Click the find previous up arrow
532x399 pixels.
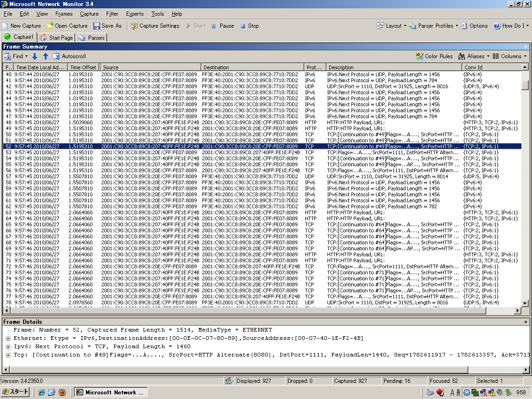click(45, 56)
